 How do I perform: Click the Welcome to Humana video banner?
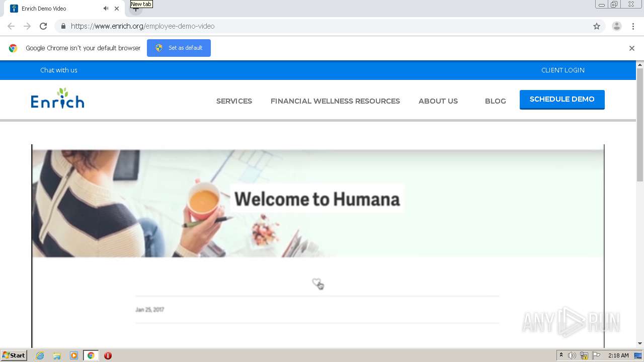click(317, 204)
